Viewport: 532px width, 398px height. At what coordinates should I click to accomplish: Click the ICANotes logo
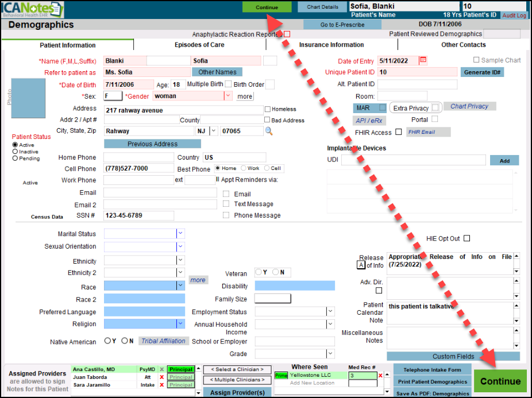(x=32, y=10)
